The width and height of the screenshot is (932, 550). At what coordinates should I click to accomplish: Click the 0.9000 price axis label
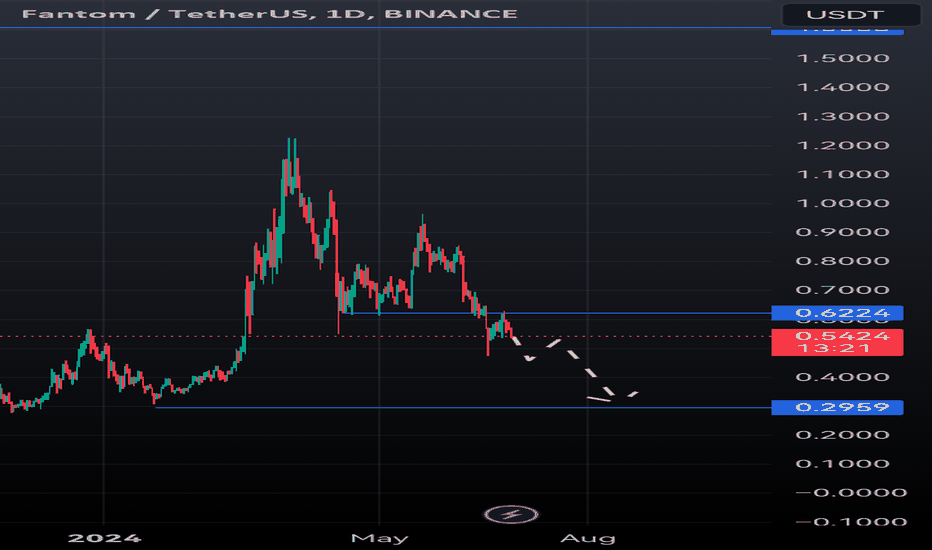[843, 232]
